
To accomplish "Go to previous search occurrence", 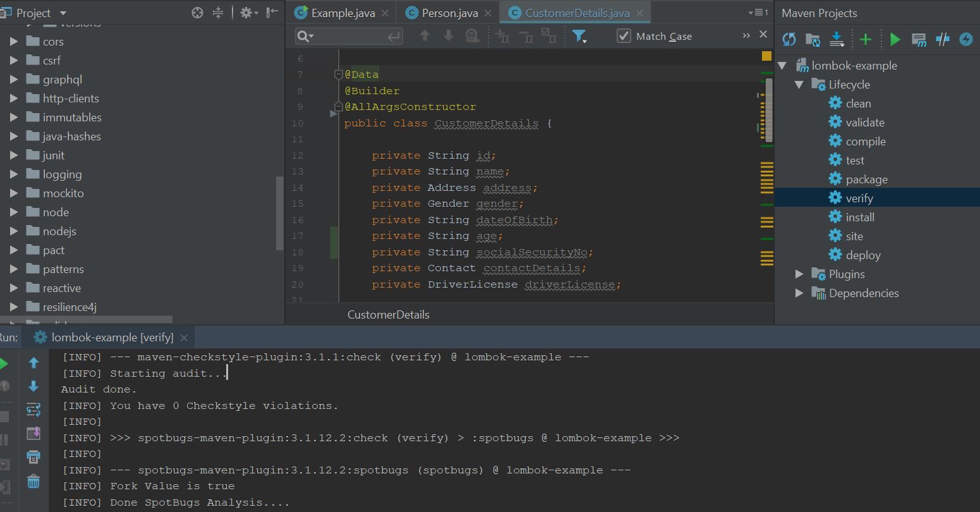I will pos(425,36).
